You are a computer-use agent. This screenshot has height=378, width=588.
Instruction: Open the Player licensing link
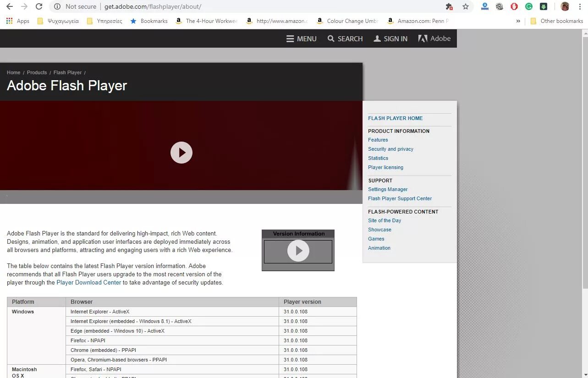[x=385, y=167]
